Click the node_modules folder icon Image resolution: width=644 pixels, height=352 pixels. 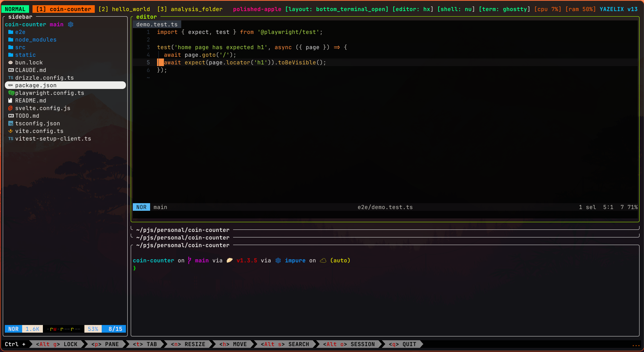(11, 40)
